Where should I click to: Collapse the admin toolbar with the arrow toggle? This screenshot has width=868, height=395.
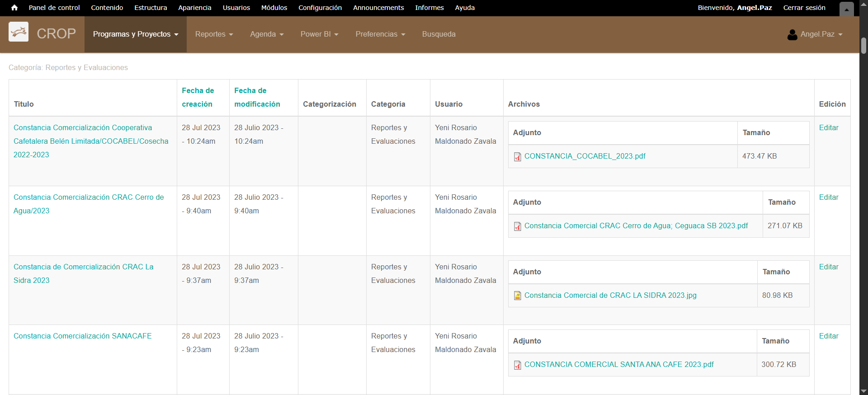(846, 9)
